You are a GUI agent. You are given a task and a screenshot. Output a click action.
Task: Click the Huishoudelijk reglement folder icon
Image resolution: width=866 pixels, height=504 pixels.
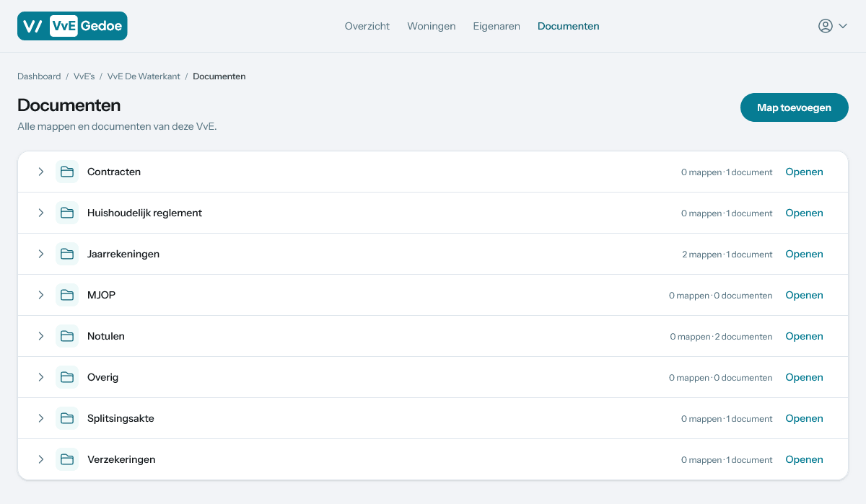click(x=67, y=213)
